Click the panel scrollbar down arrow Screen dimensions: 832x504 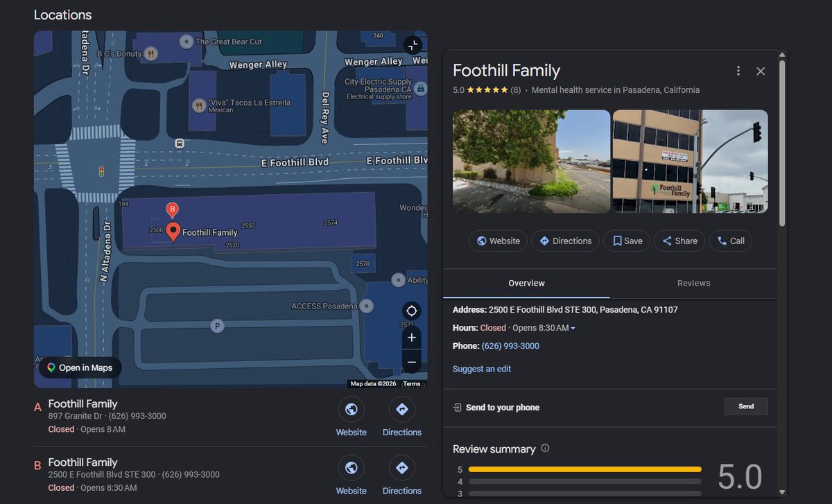click(782, 492)
